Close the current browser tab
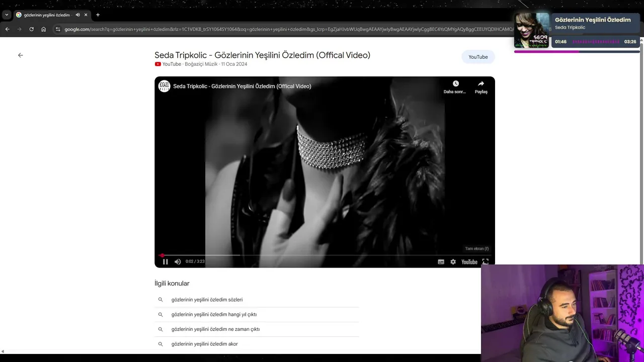This screenshot has width=644, height=362. 86,15
